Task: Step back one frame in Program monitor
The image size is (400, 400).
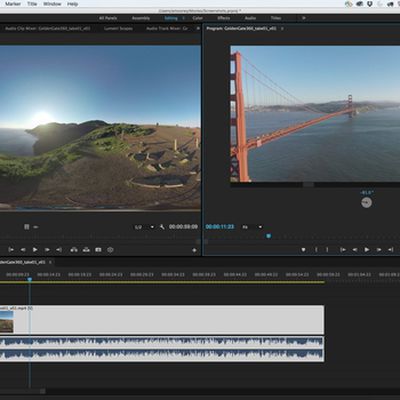Action: [x=355, y=250]
